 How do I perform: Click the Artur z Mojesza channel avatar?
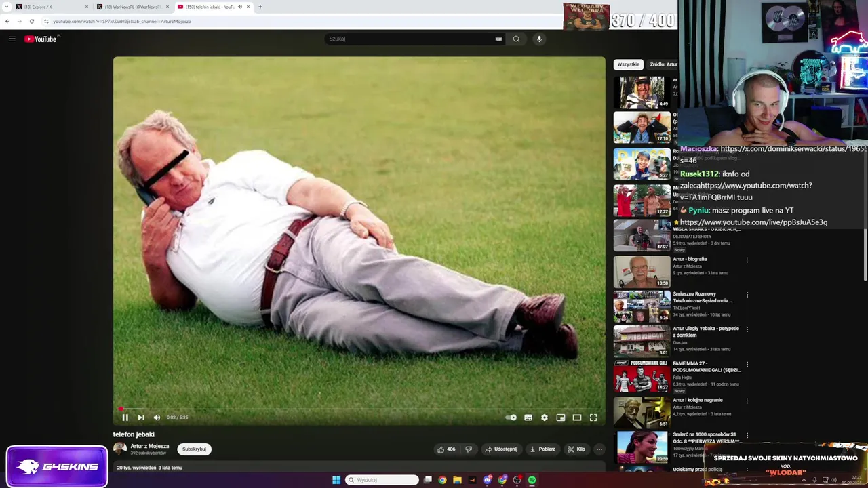pos(120,449)
